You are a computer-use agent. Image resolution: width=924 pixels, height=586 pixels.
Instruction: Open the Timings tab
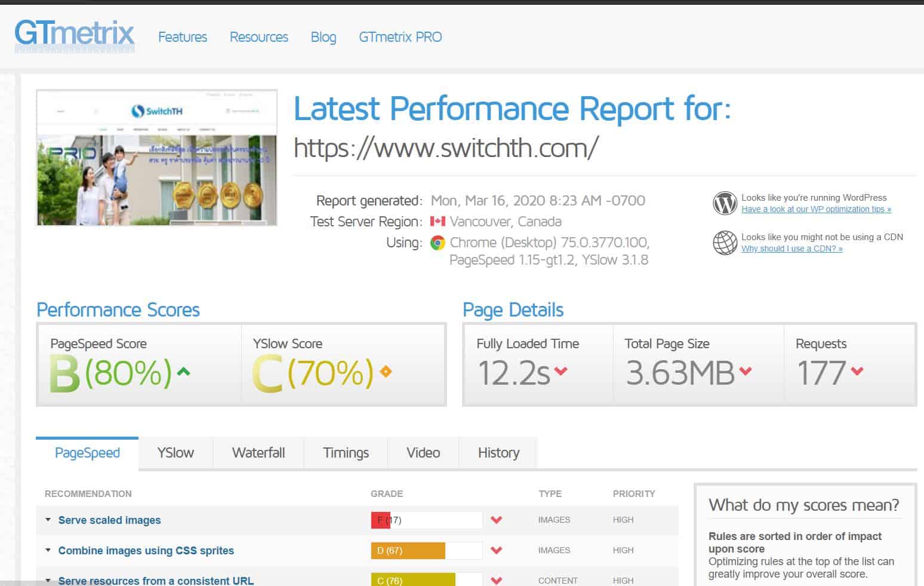[x=346, y=453]
